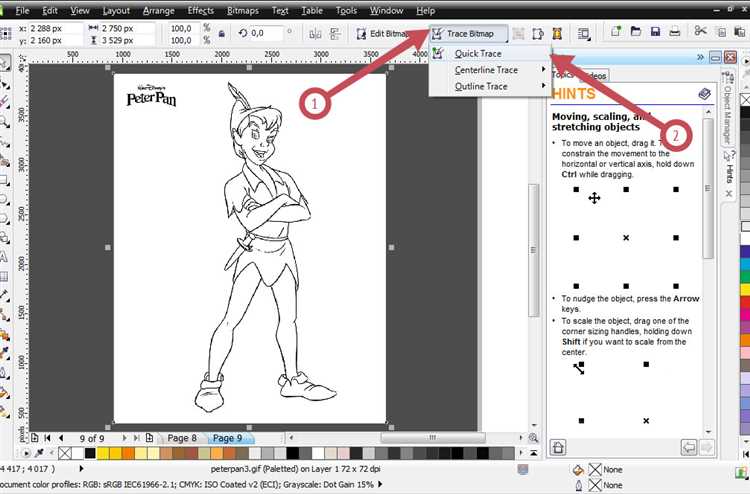
Task: Select Quick Trace from the dropdown menu
Action: 477,53
